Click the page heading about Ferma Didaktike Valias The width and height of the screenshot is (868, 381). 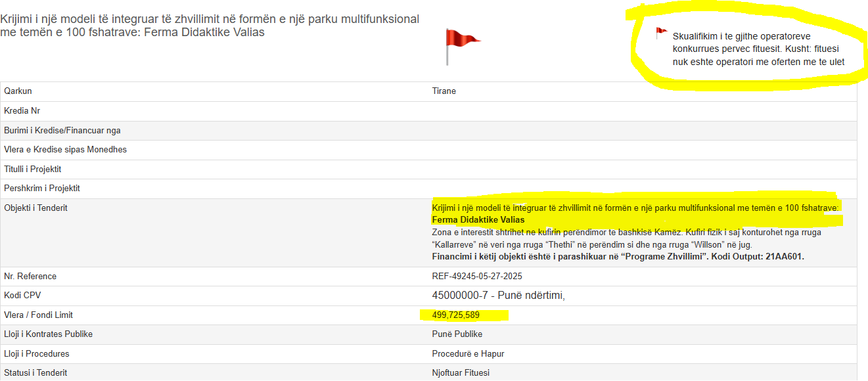(210, 26)
